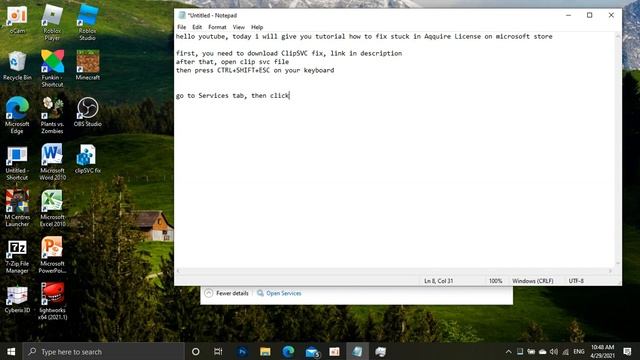Show hidden system tray icons
This screenshot has width=640, height=360.
tap(508, 351)
